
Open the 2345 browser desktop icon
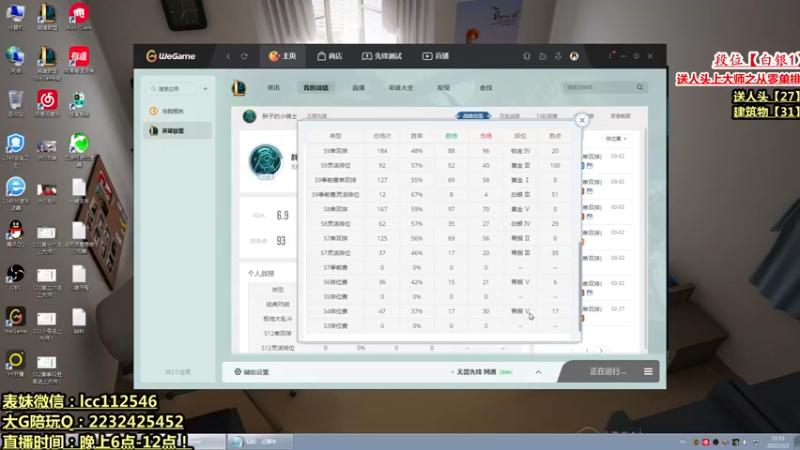pyautogui.click(x=15, y=193)
